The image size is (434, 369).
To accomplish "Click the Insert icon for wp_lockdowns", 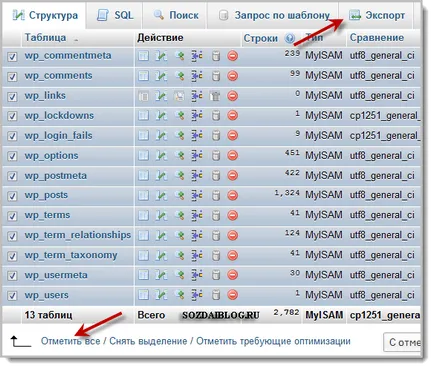I will tap(197, 116).
